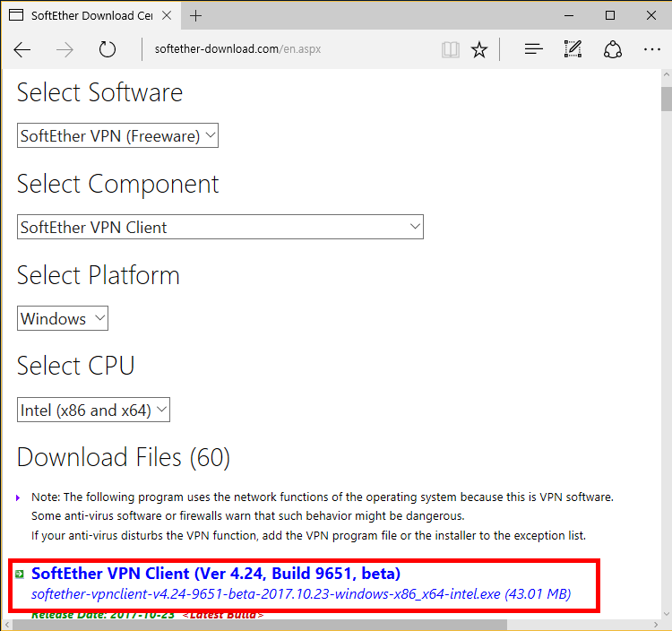Click the address bar URL
Image resolution: width=672 pixels, height=631 pixels.
pos(237,49)
